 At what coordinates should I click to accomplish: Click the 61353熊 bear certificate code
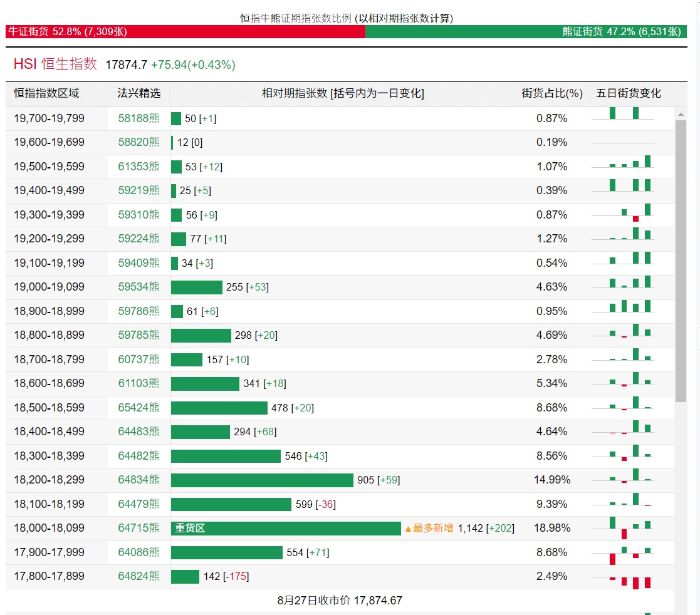click(138, 167)
